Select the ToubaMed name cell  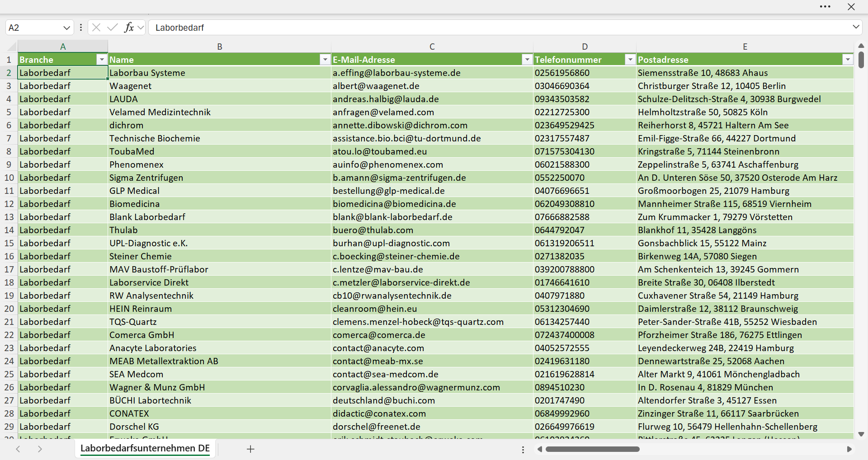tap(220, 151)
